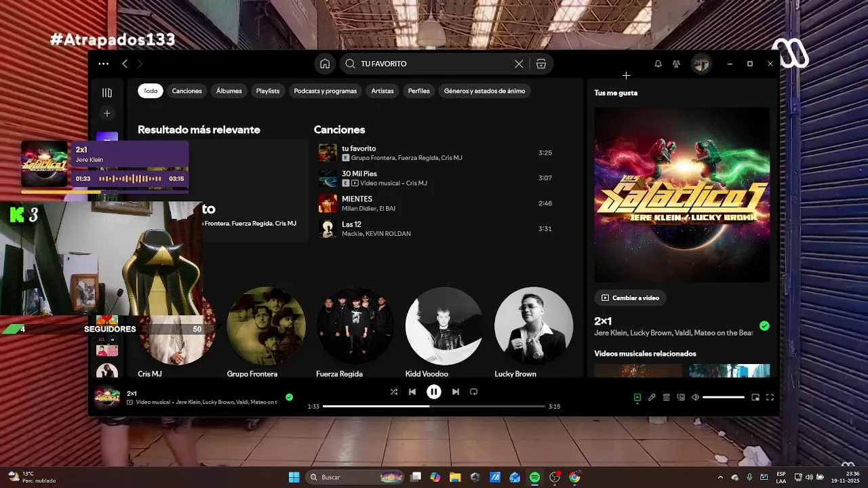Filter results by Playlists
Image resolution: width=868 pixels, height=488 pixels.
(268, 91)
